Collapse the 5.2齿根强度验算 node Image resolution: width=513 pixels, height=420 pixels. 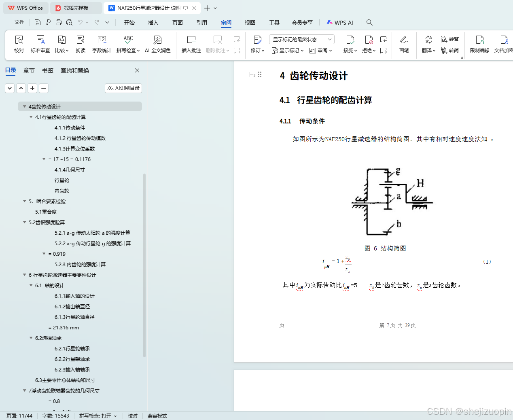pyautogui.click(x=25, y=222)
